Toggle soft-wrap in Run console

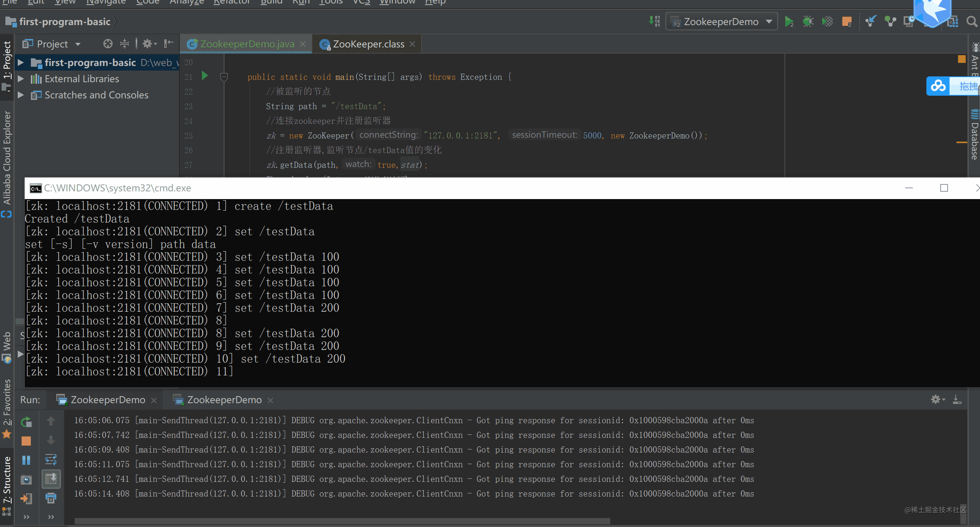[51, 459]
